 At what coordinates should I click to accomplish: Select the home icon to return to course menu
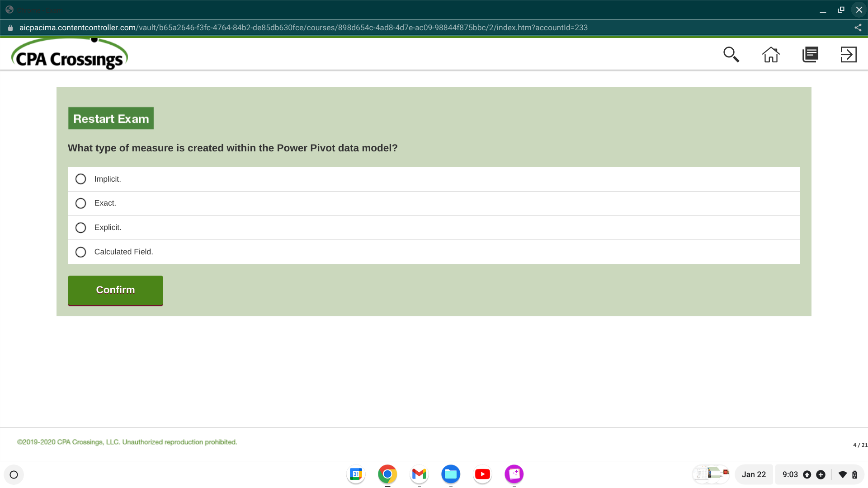771,54
